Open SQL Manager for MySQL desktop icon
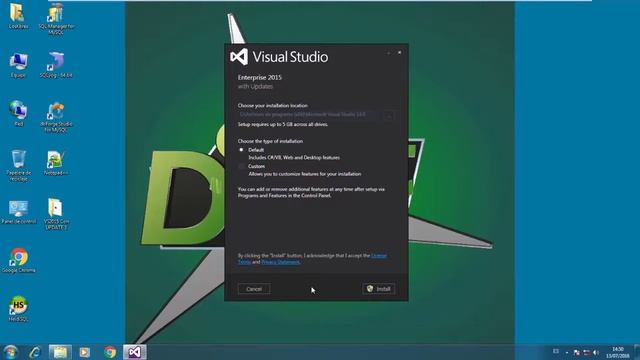 coord(56,18)
